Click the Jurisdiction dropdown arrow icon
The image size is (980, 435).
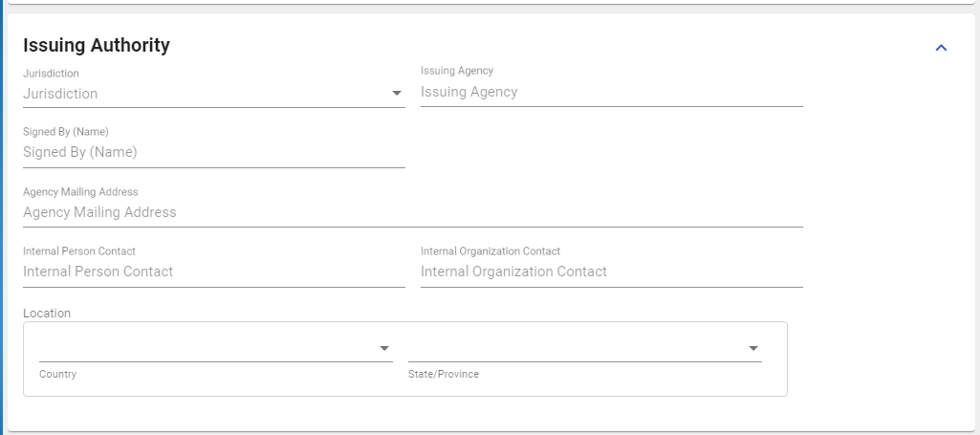coord(397,94)
